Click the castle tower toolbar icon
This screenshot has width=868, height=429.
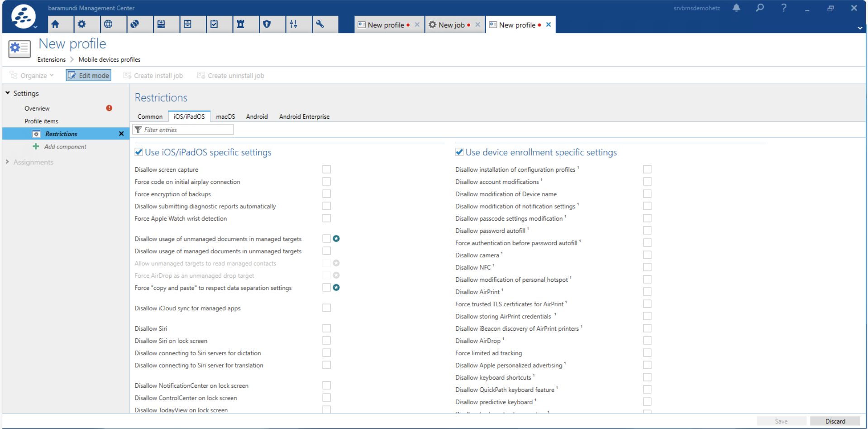tap(240, 24)
